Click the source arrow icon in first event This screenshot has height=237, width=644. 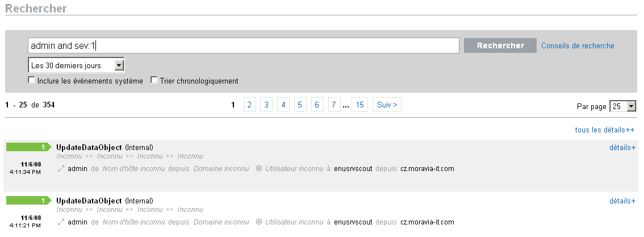coord(61,169)
